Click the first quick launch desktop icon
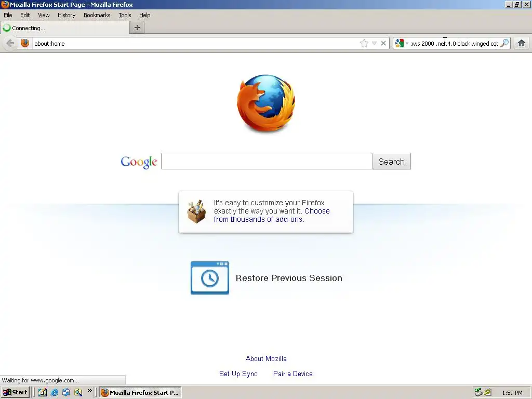This screenshot has width=532, height=399. pyautogui.click(x=43, y=392)
